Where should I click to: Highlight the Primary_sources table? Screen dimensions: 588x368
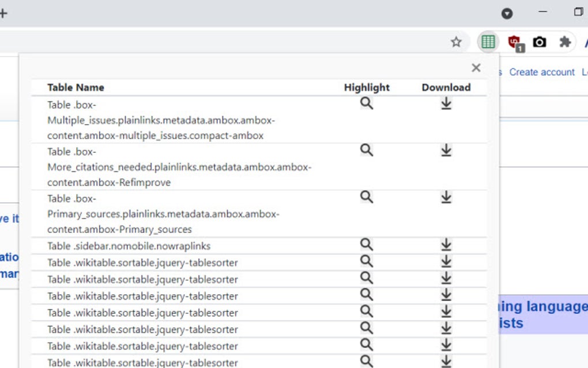[x=367, y=197]
